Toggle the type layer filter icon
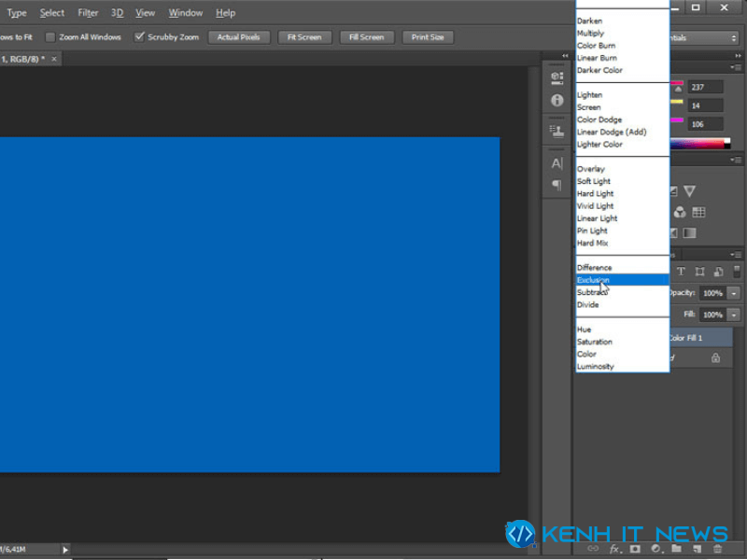 681,272
